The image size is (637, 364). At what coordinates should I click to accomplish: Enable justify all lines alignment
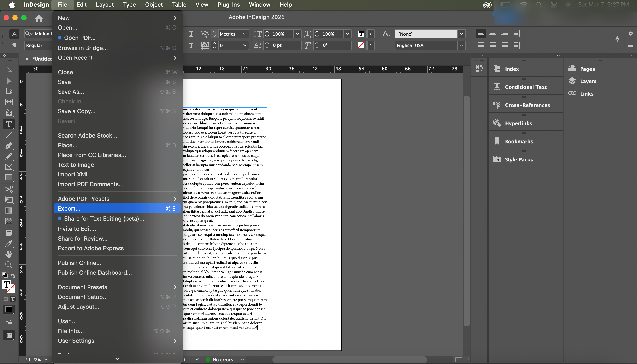coord(505,45)
